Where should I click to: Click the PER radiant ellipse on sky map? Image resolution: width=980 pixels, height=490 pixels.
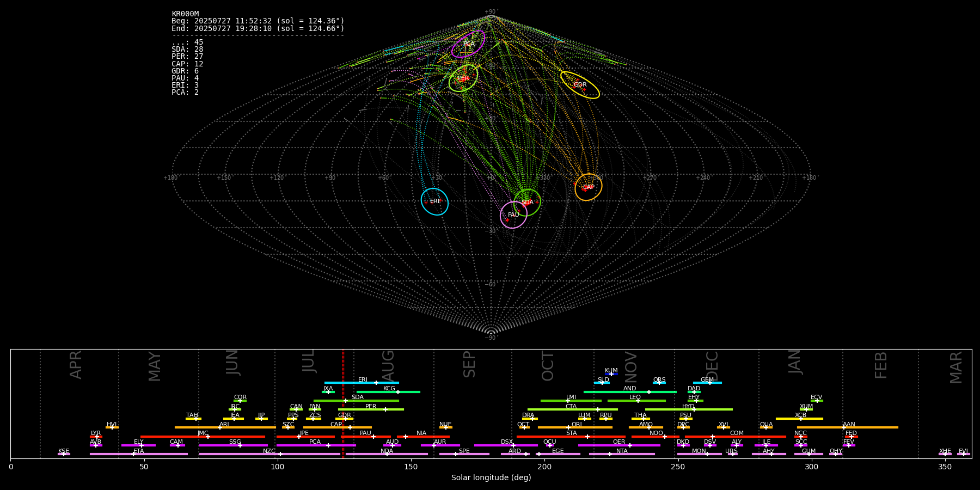(x=463, y=78)
